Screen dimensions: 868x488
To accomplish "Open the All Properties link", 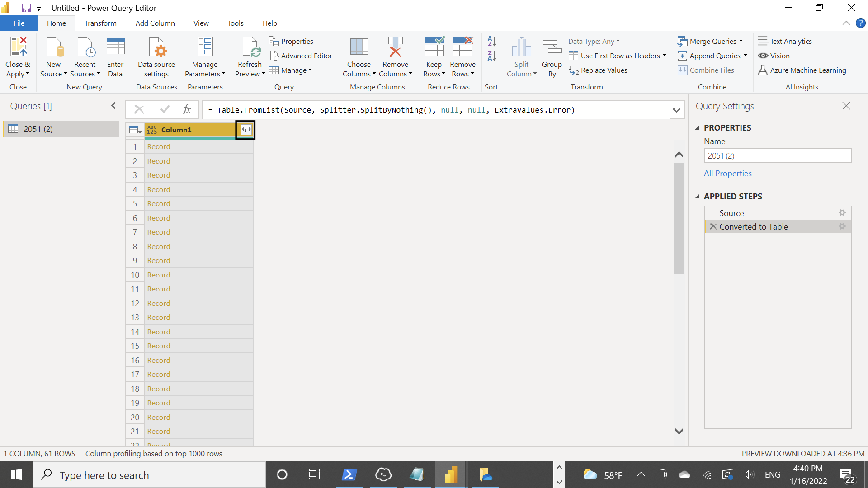I will click(728, 174).
